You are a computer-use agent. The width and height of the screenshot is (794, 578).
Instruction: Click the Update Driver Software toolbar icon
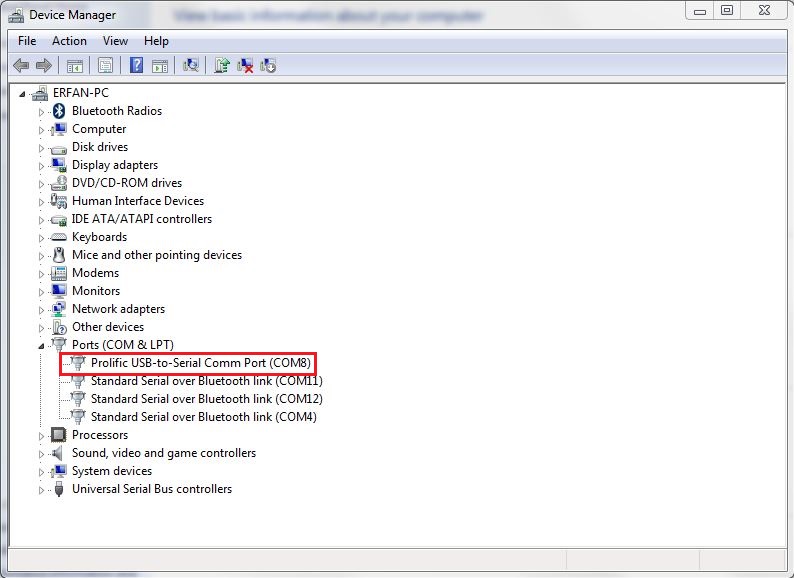[222, 65]
